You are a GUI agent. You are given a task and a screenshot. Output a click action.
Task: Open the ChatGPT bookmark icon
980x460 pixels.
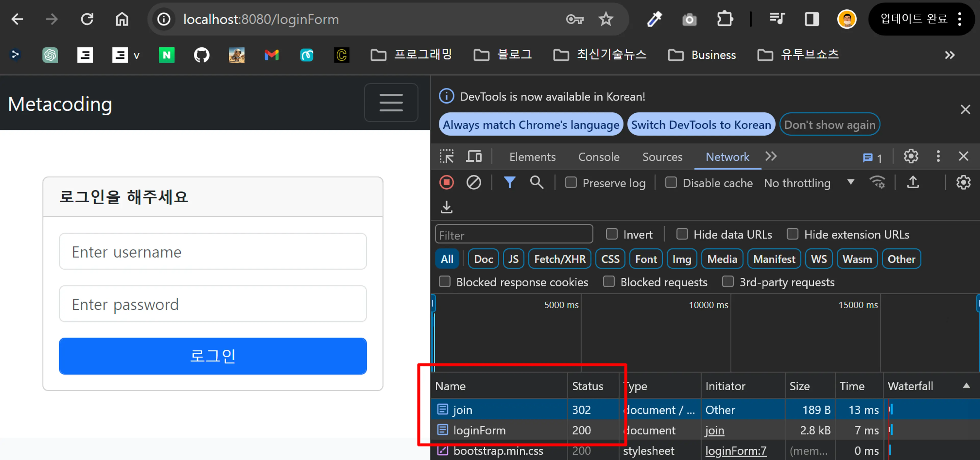(50, 55)
